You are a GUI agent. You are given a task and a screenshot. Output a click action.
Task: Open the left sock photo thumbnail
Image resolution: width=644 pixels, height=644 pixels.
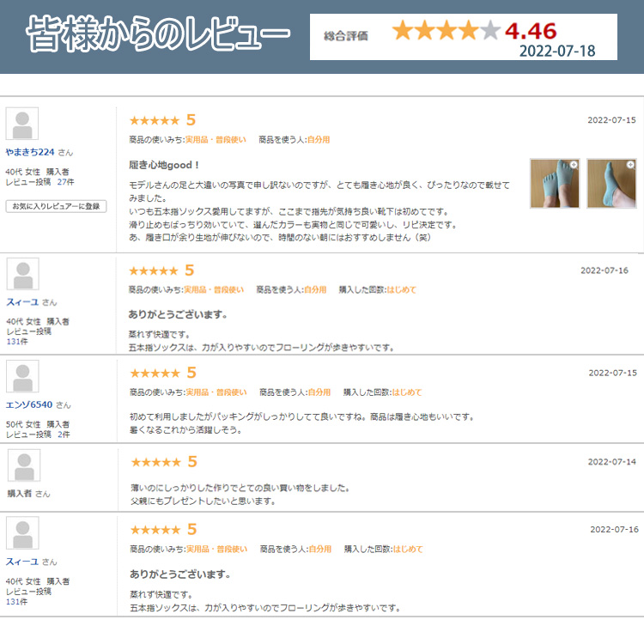pos(555,183)
